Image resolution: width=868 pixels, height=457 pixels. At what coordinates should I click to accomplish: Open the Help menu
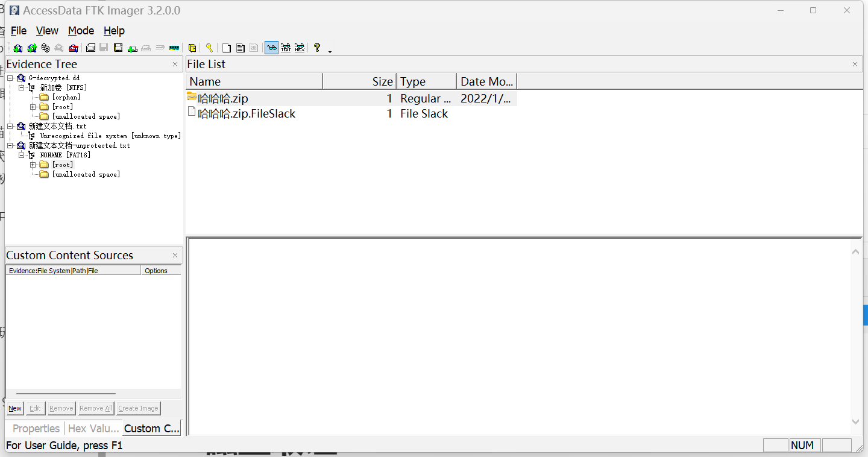114,31
